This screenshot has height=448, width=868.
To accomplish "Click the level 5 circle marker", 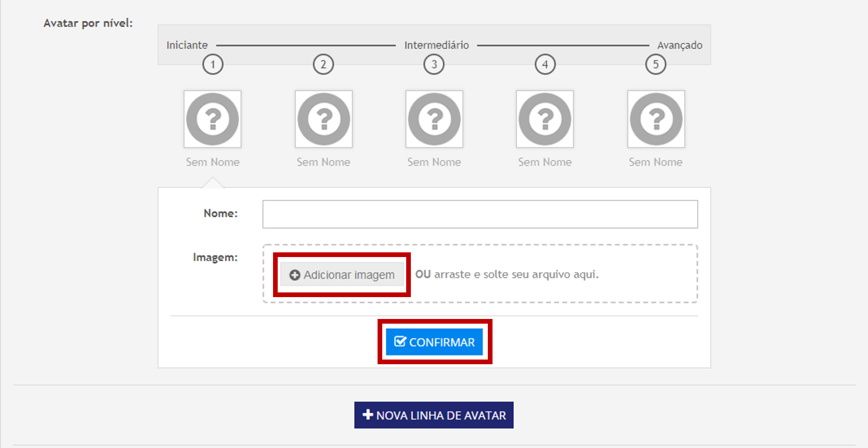I will click(655, 65).
